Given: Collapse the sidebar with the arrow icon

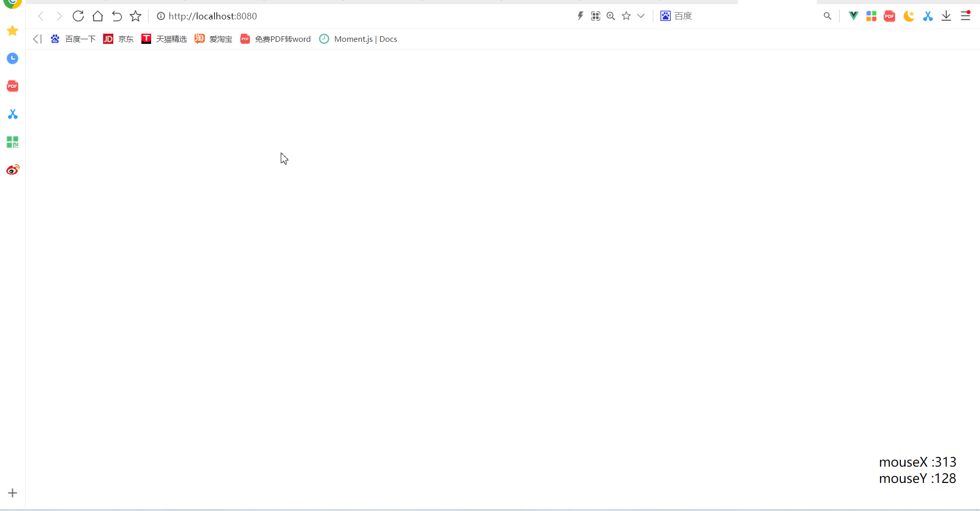Looking at the screenshot, I should (37, 39).
